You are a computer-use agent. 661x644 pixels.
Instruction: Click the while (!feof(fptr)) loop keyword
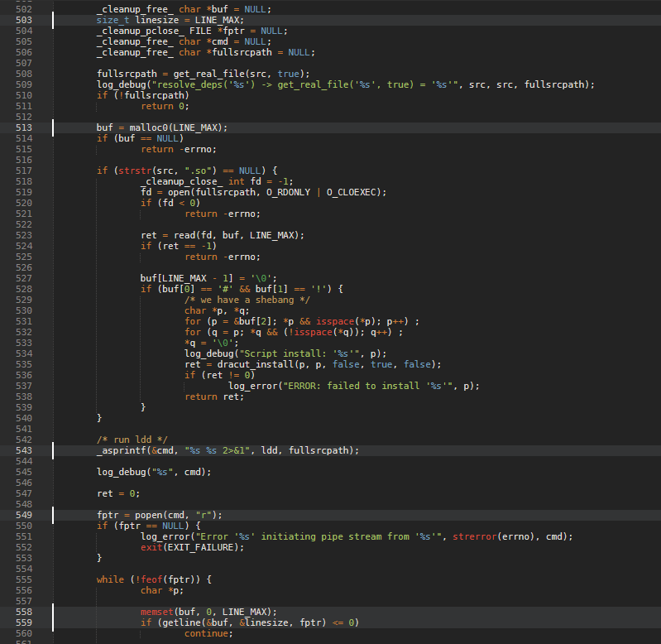[x=110, y=579]
